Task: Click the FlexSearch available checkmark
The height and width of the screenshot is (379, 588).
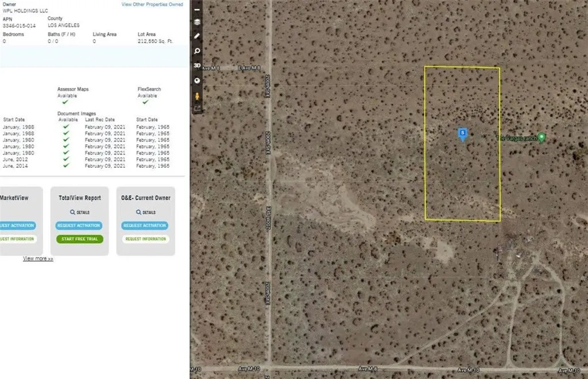Action: pyautogui.click(x=145, y=102)
